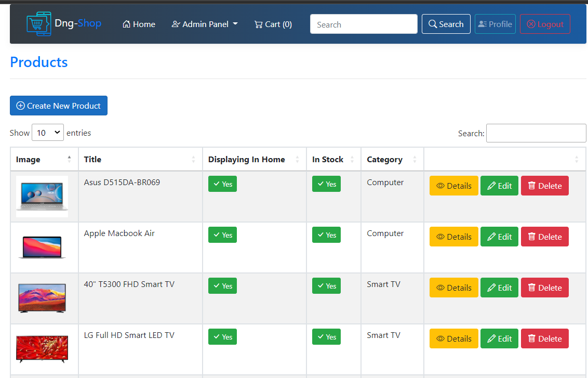The width and height of the screenshot is (588, 378).
Task: Go to the Home nav link
Action: (x=139, y=24)
